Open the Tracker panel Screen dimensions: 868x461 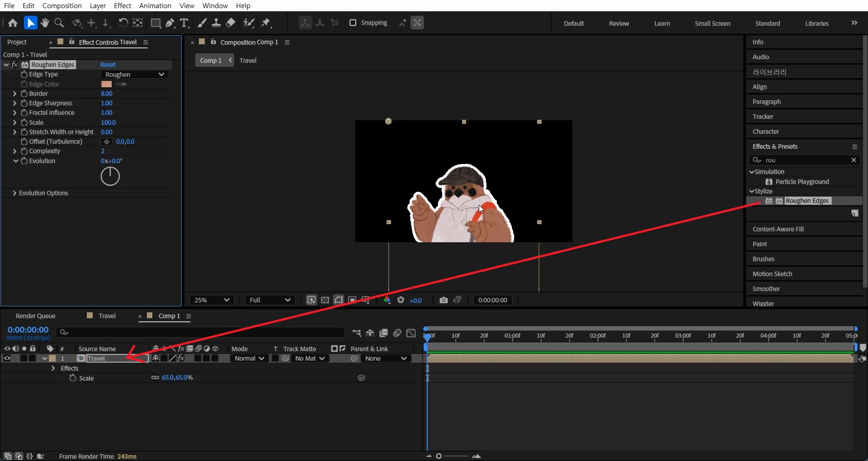pyautogui.click(x=763, y=117)
